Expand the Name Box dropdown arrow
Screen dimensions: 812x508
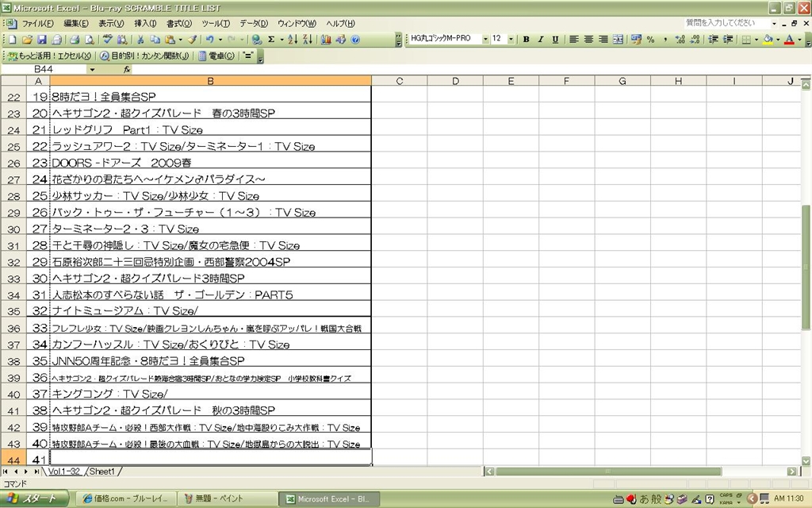92,70
